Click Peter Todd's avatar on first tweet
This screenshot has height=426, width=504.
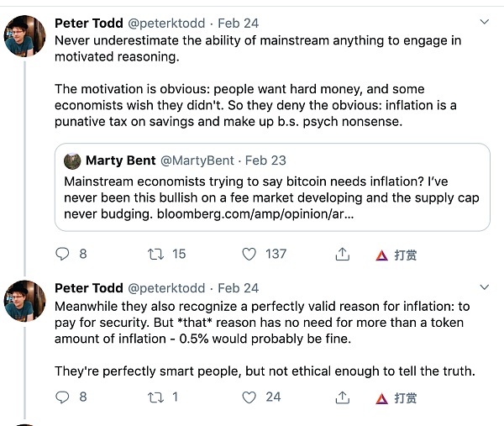pyautogui.click(x=25, y=37)
